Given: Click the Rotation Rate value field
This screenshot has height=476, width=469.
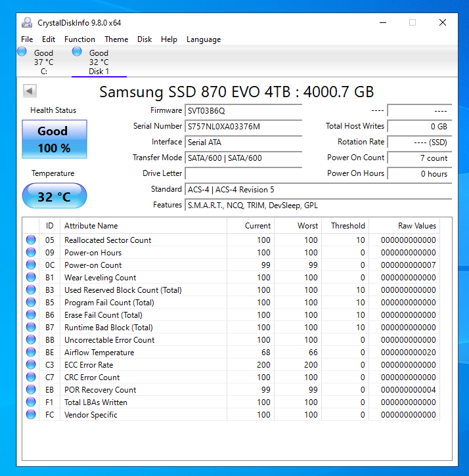Looking at the screenshot, I should (x=420, y=142).
